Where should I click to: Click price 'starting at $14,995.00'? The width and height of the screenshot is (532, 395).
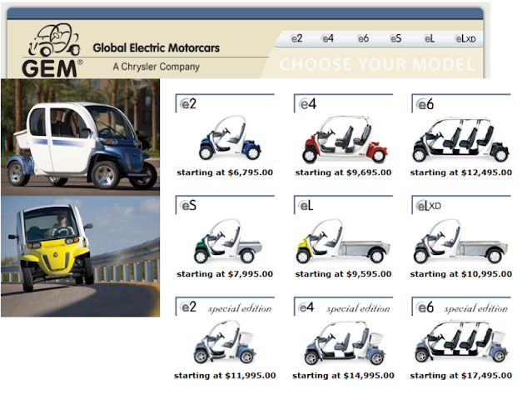343,376
